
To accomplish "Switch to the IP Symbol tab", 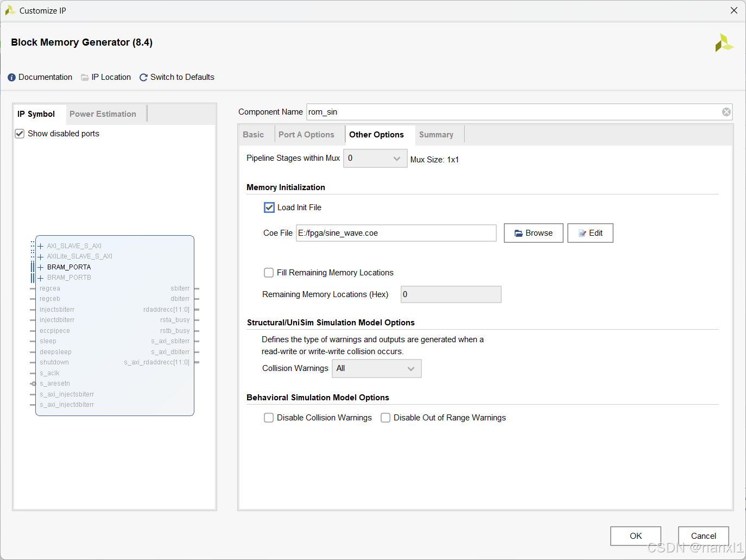I will [36, 114].
